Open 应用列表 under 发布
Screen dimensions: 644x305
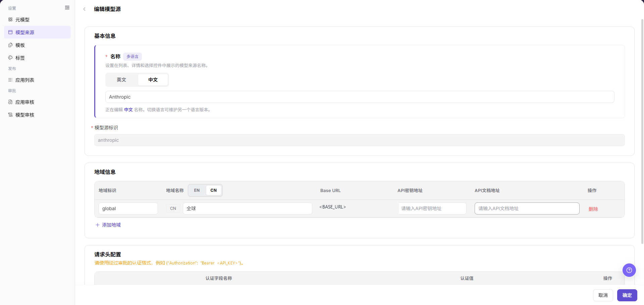(x=37, y=80)
